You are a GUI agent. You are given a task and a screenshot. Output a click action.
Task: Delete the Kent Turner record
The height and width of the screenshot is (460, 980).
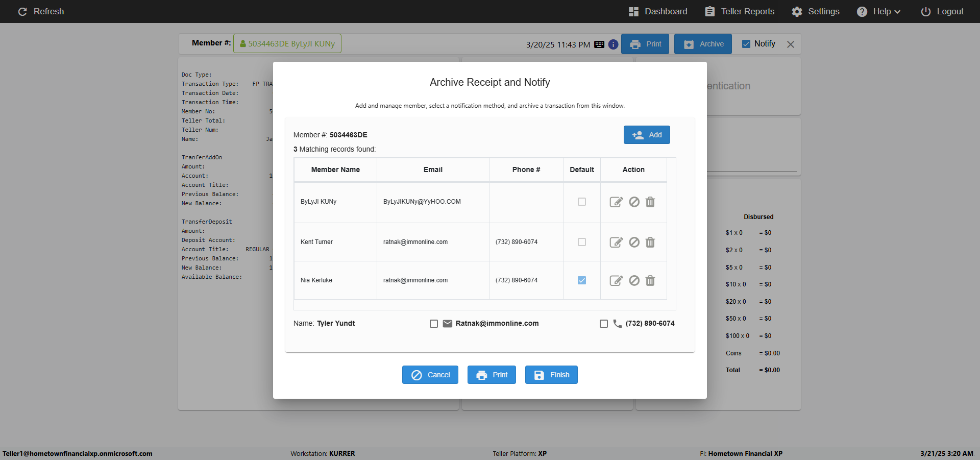[650, 243]
